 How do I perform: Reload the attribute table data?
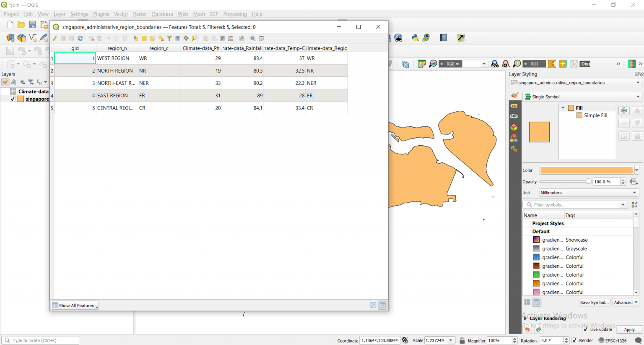(x=79, y=38)
